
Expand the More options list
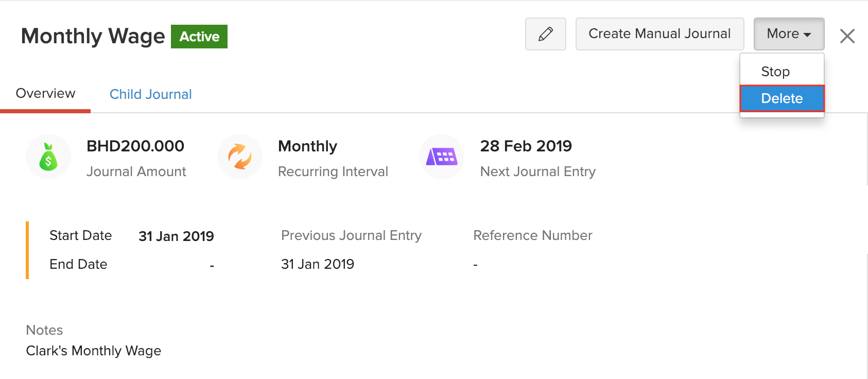pos(788,34)
